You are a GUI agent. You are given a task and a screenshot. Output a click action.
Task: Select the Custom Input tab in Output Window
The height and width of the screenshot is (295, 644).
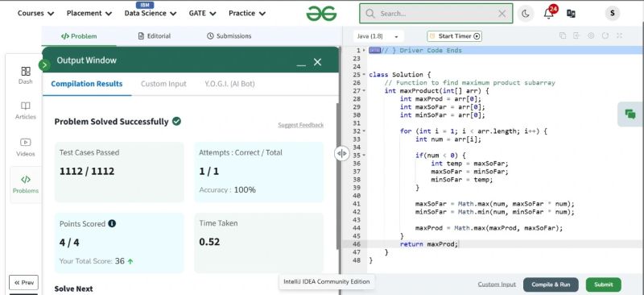pyautogui.click(x=163, y=84)
